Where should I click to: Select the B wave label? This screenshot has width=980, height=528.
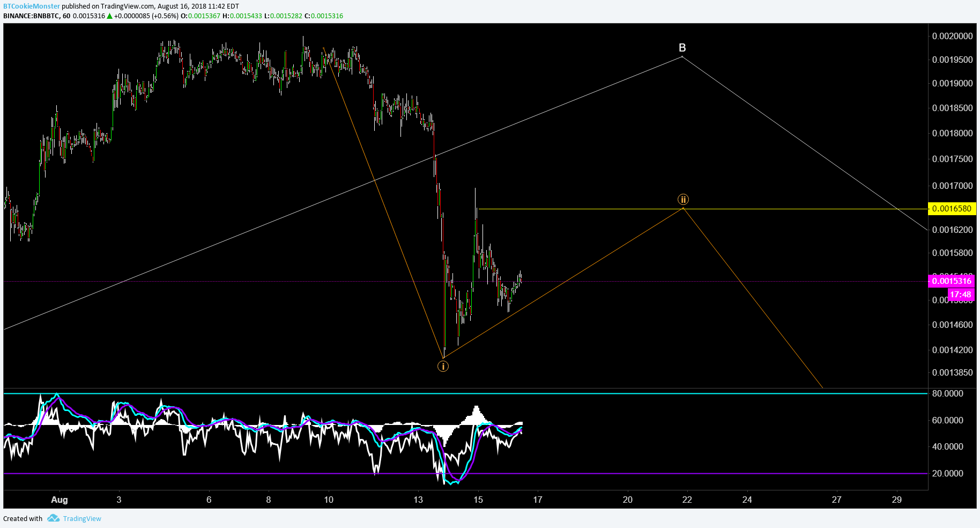tap(682, 48)
